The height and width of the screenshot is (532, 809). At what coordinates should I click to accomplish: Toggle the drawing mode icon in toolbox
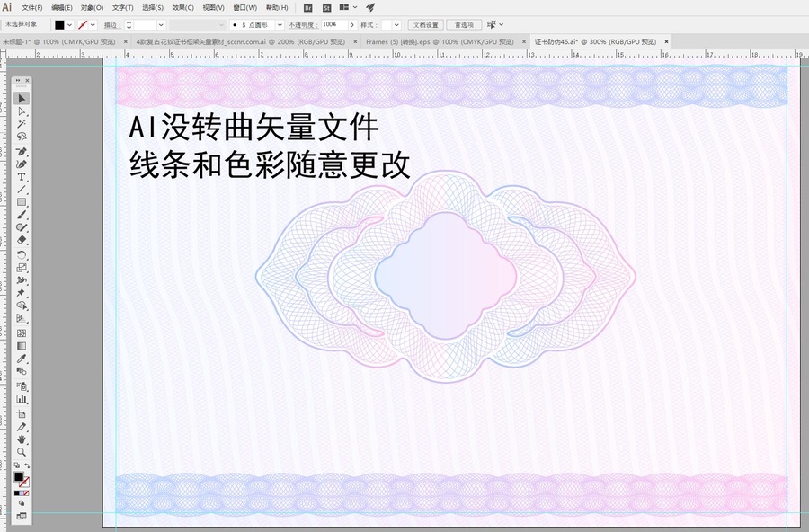tap(22, 503)
